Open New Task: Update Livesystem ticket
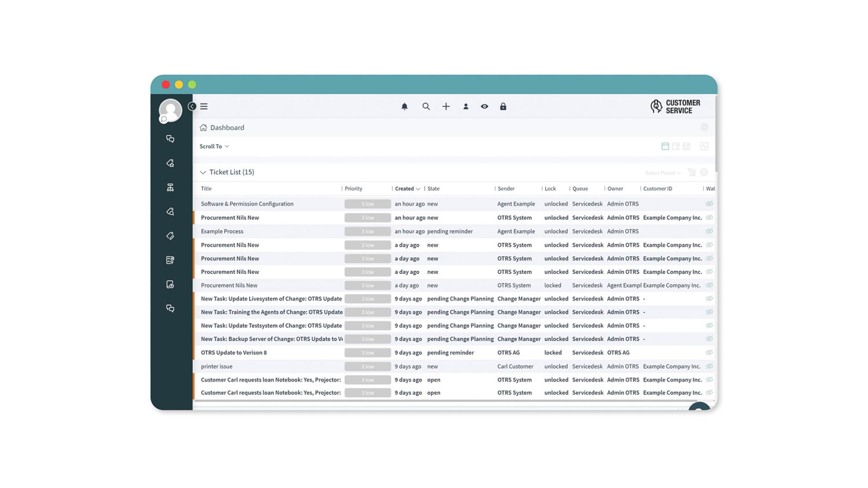The height and width of the screenshot is (488, 868). [x=271, y=299]
